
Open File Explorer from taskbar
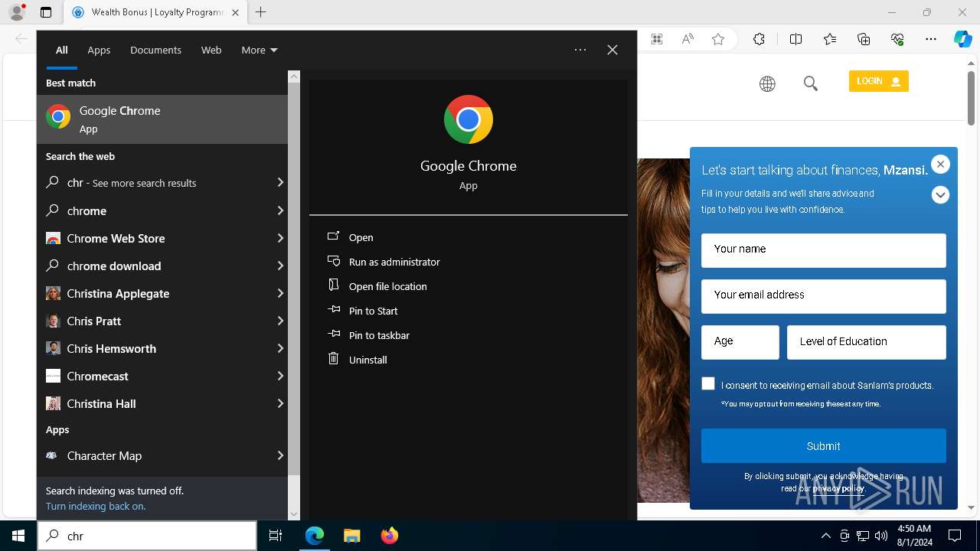(351, 536)
